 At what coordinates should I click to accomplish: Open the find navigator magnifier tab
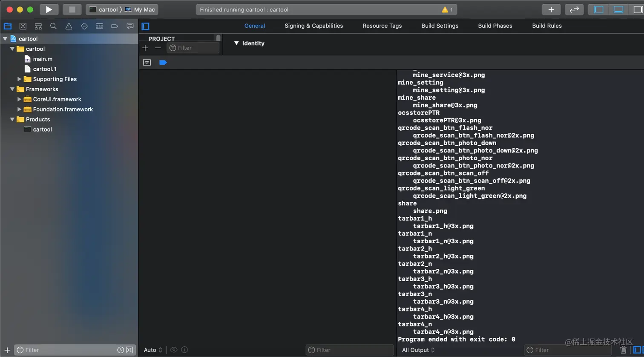tap(53, 26)
